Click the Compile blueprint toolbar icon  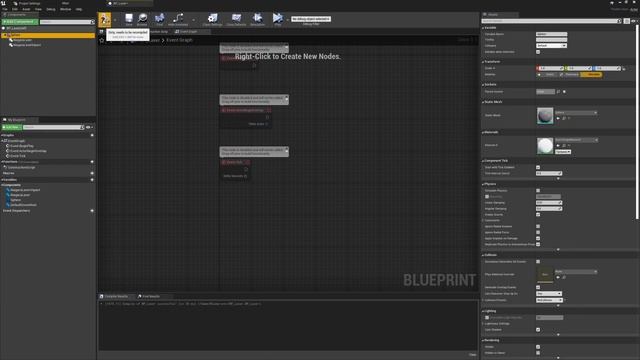pos(104,19)
